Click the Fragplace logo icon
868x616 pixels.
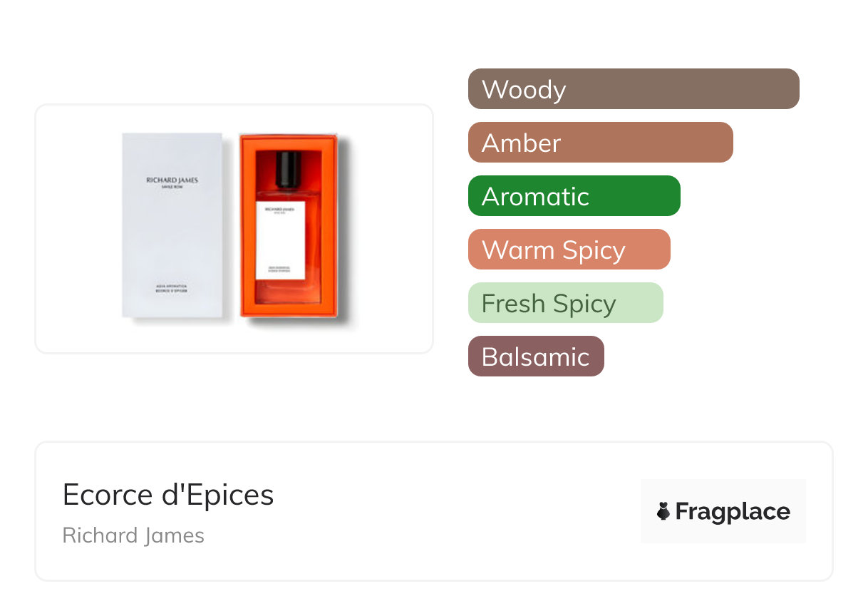pyautogui.click(x=663, y=511)
